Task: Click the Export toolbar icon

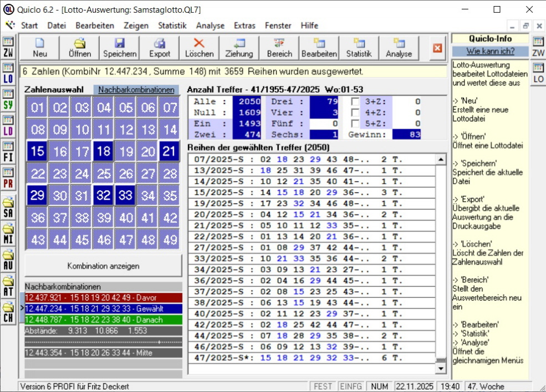Action: (x=160, y=48)
